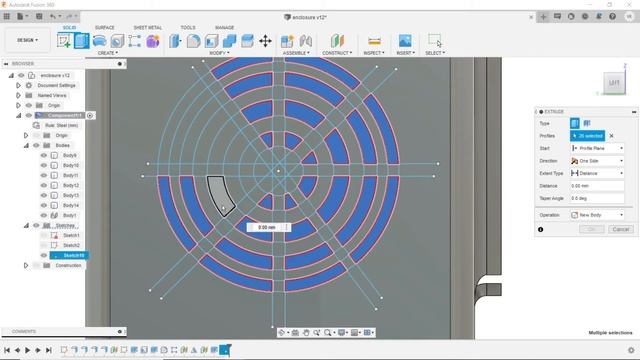Open the Start dropdown showing Profile Plane
This screenshot has width=640, height=360.
click(x=597, y=148)
